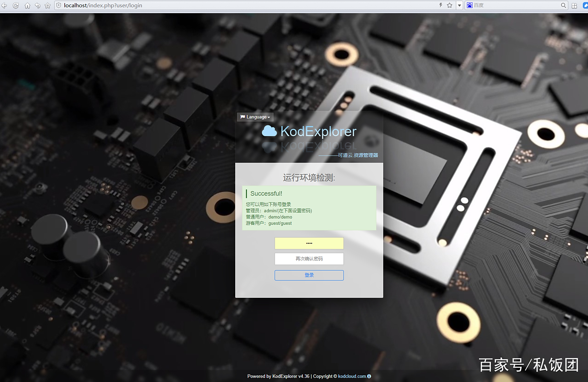The height and width of the screenshot is (382, 588).
Task: Click the undo/restore arrow icon in the toolbar
Action: pyautogui.click(x=38, y=6)
